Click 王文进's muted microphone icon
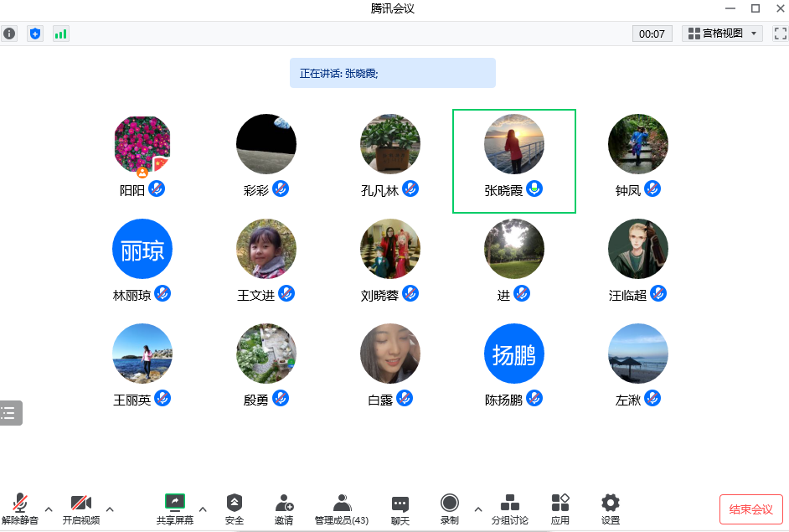The width and height of the screenshot is (789, 532). pos(286,293)
